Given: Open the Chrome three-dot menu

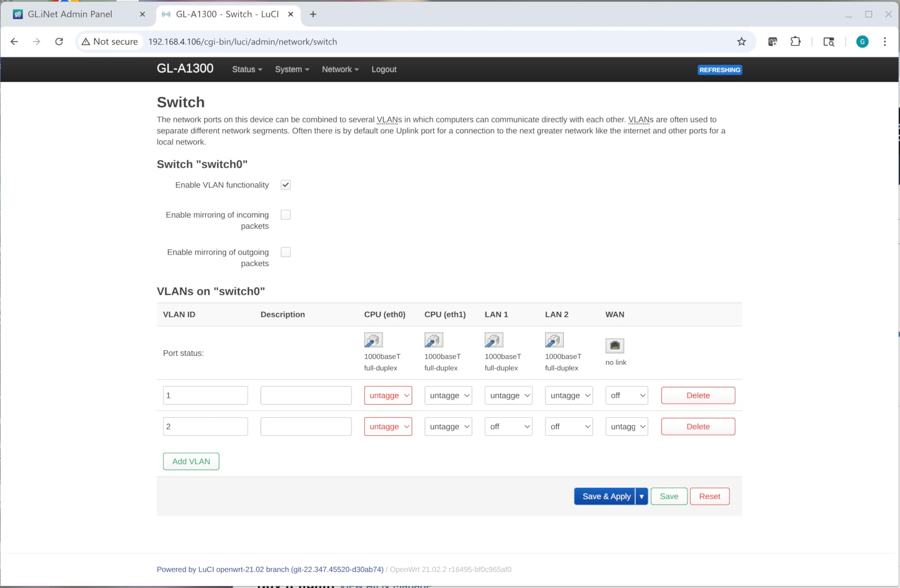Looking at the screenshot, I should (885, 42).
